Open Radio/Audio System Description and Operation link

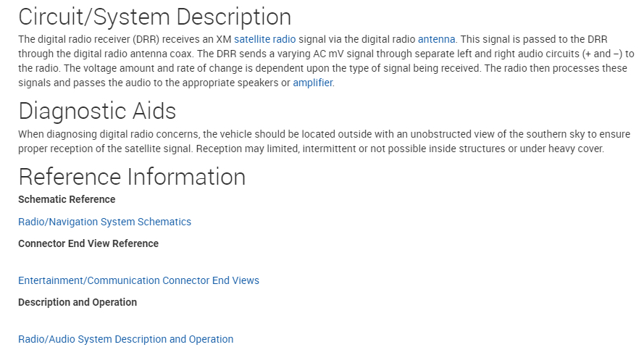[125, 339]
